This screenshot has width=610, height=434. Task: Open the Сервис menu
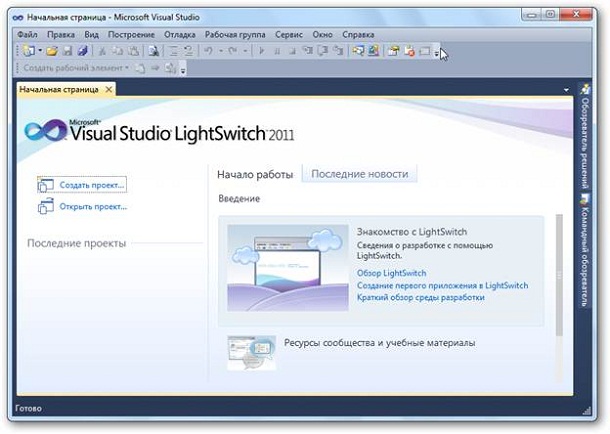click(x=289, y=34)
